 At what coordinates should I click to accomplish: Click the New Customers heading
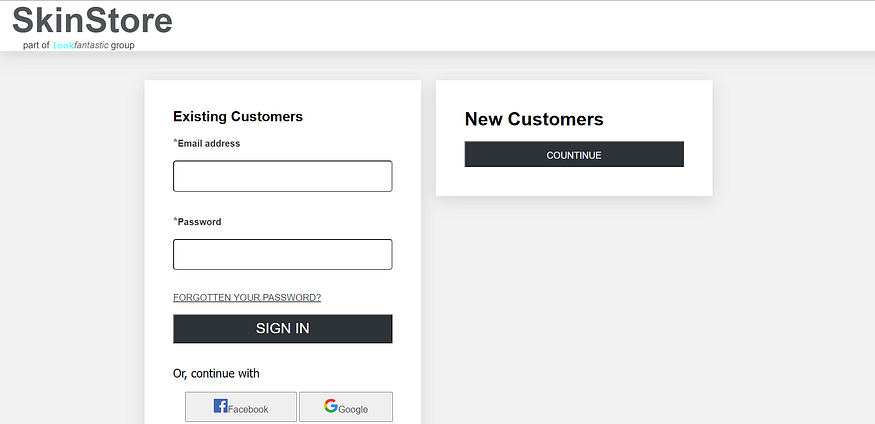534,120
